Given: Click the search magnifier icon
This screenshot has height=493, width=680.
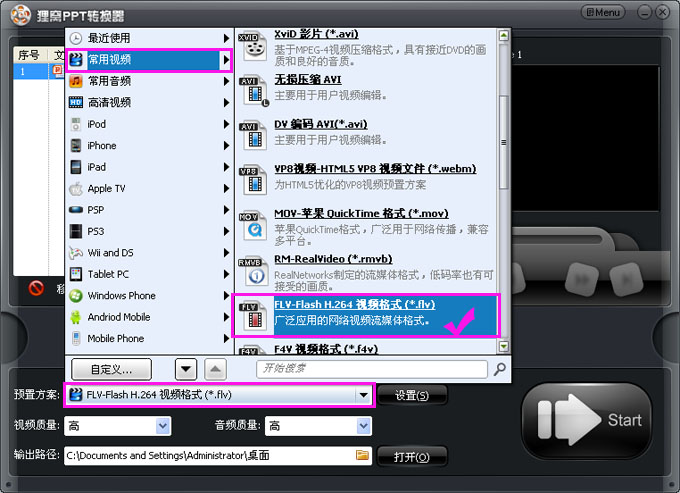Looking at the screenshot, I should click(x=500, y=369).
